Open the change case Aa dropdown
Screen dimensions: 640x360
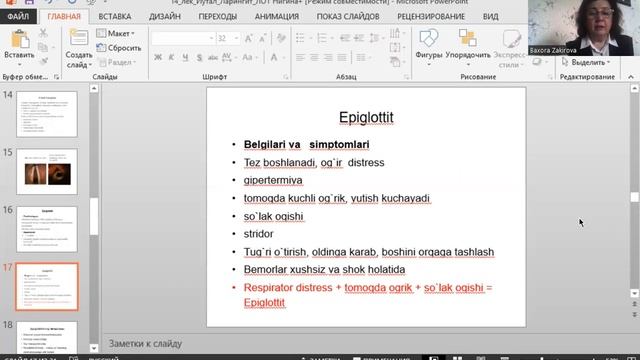249,58
